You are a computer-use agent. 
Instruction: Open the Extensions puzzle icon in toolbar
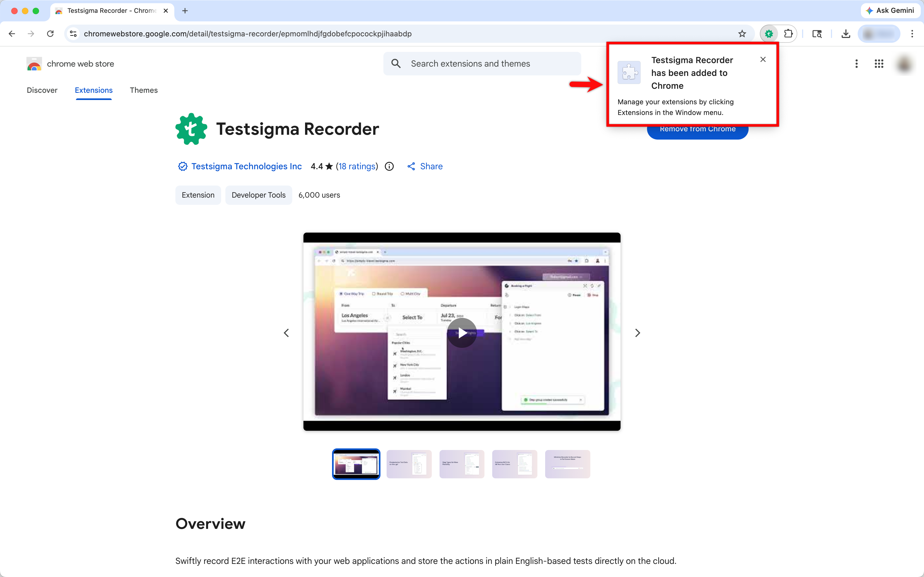tap(788, 34)
